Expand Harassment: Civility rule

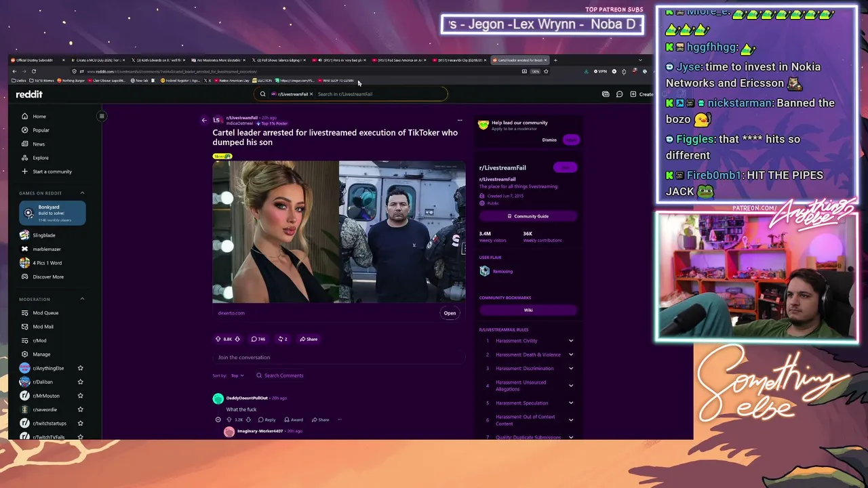pyautogui.click(x=571, y=341)
